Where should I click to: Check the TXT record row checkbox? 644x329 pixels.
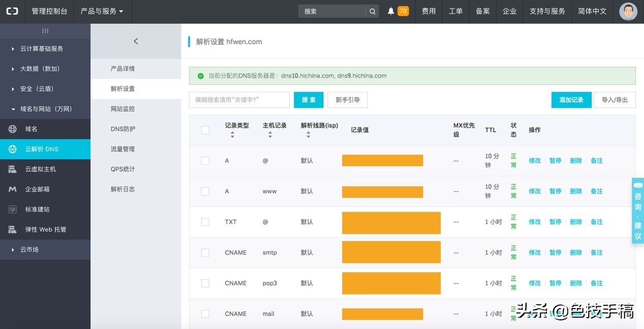205,222
